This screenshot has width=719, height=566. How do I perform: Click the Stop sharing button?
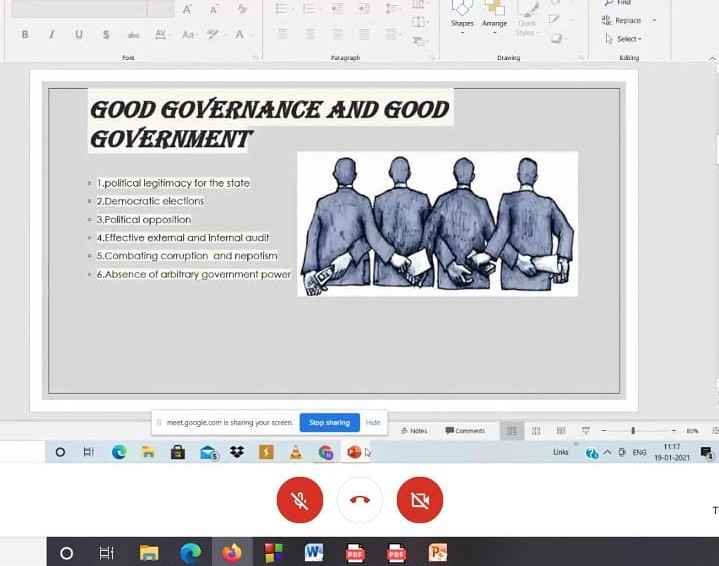pyautogui.click(x=329, y=423)
